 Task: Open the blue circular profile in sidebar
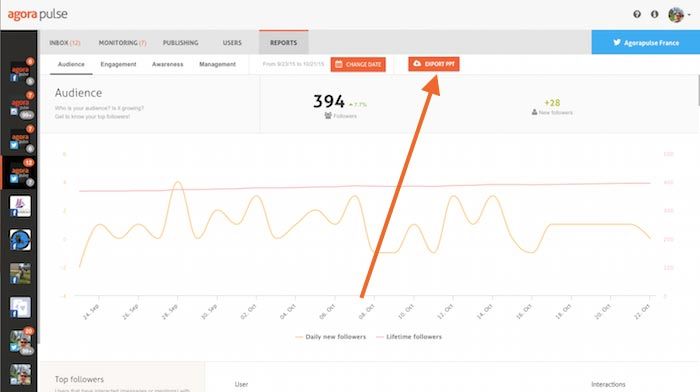[21, 240]
